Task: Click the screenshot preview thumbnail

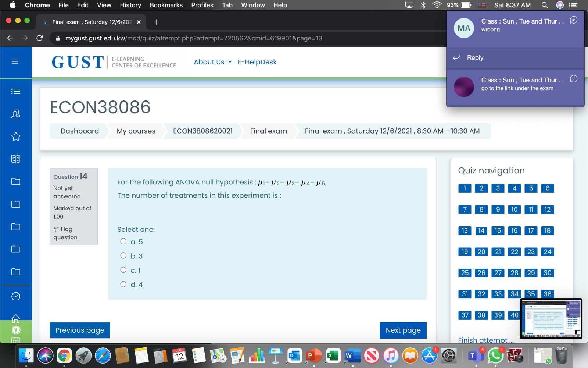Action: [x=551, y=319]
